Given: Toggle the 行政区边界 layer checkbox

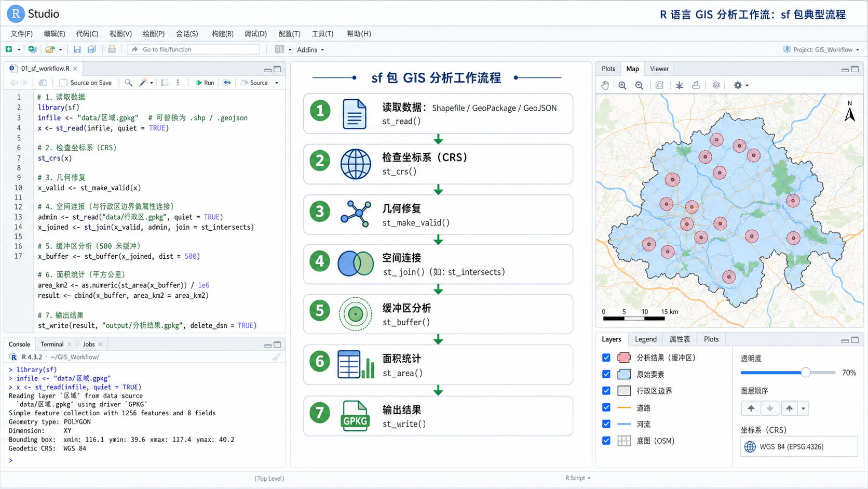Looking at the screenshot, I should (x=606, y=391).
